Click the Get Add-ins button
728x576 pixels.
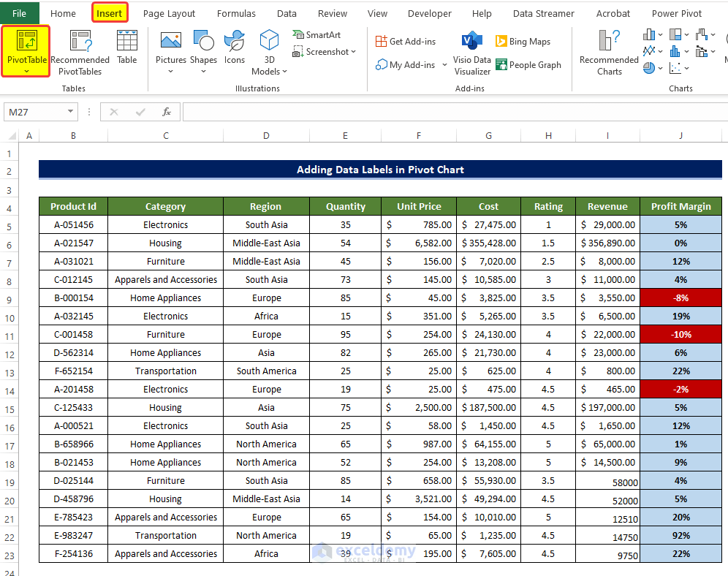(405, 42)
